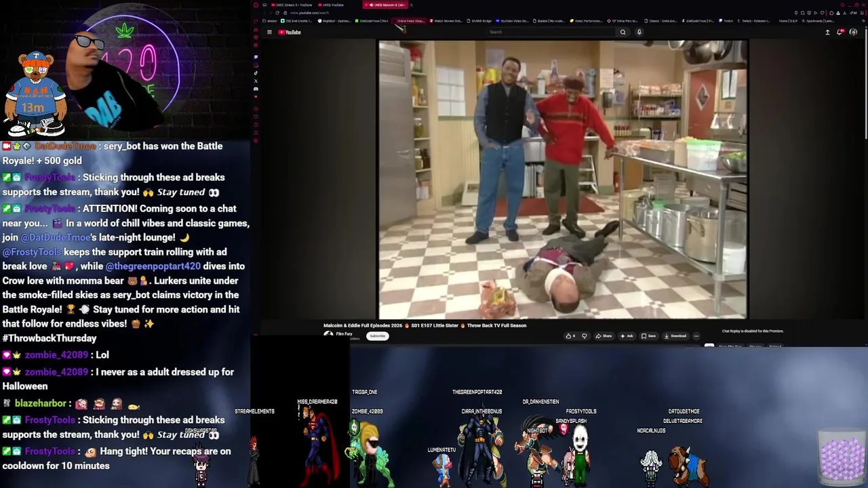Viewport: 868px width, 488px height.
Task: Open Instagram in the Opera sidebar
Action: click(x=256, y=64)
